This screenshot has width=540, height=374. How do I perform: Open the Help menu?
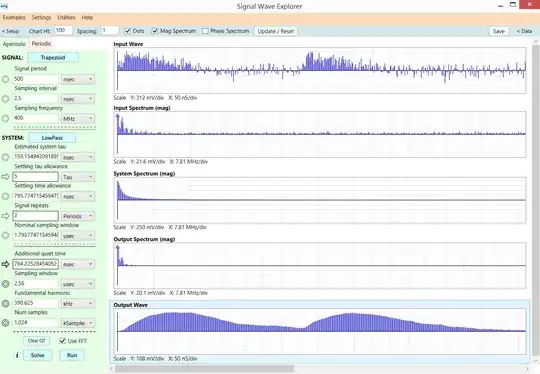[x=87, y=17]
